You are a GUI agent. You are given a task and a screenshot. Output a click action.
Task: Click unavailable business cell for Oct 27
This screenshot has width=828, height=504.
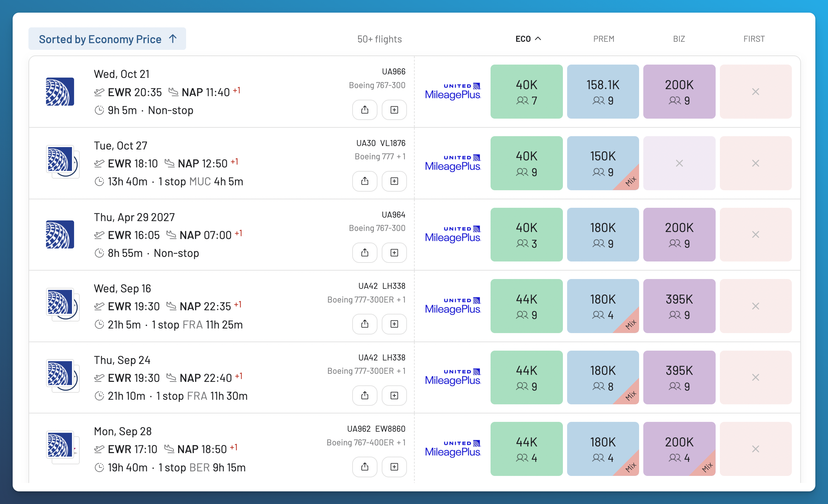coord(679,163)
